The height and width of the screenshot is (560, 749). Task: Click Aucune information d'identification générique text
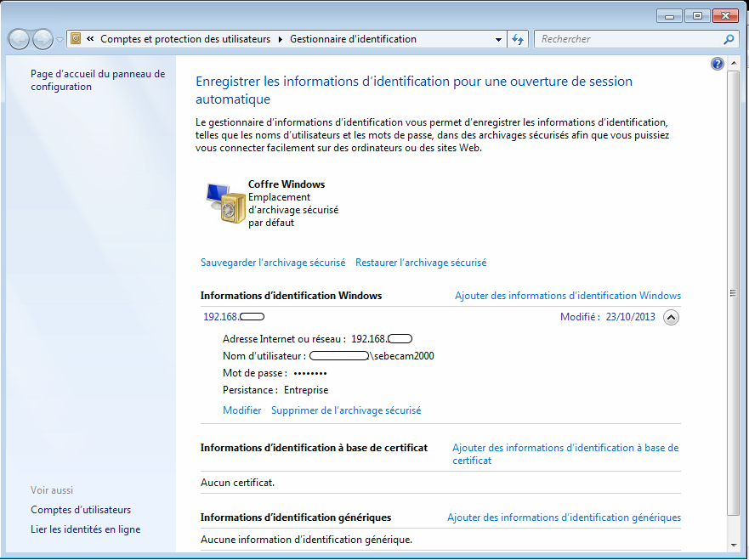[x=306, y=540]
